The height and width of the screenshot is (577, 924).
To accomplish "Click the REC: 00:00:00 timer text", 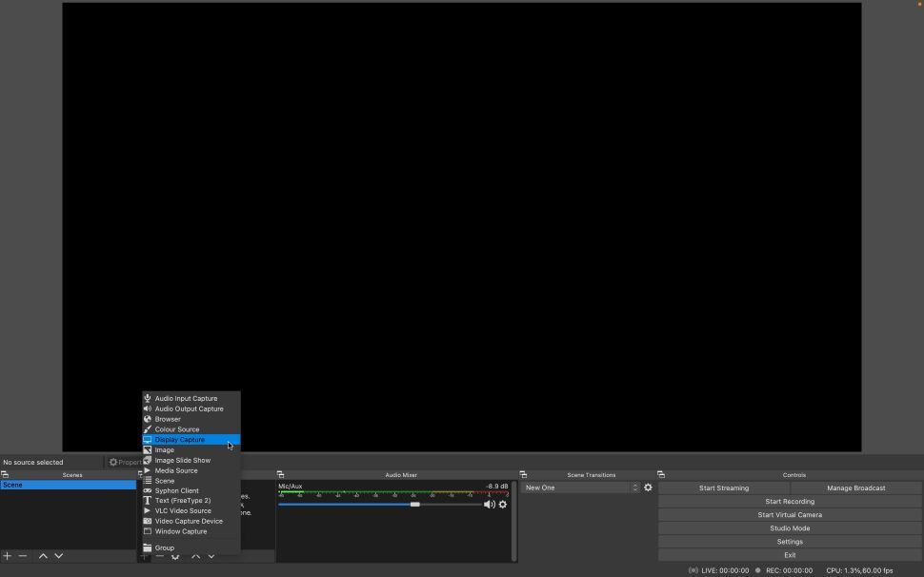I will click(789, 570).
